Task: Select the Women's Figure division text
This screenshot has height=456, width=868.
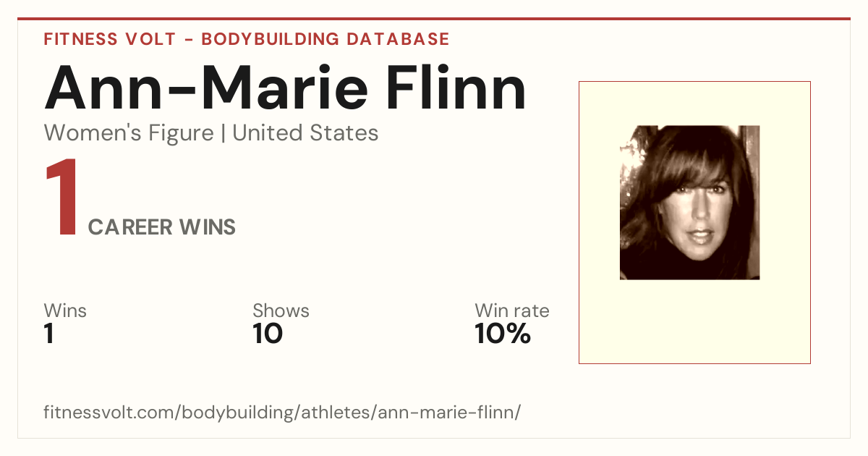Action: click(x=129, y=133)
